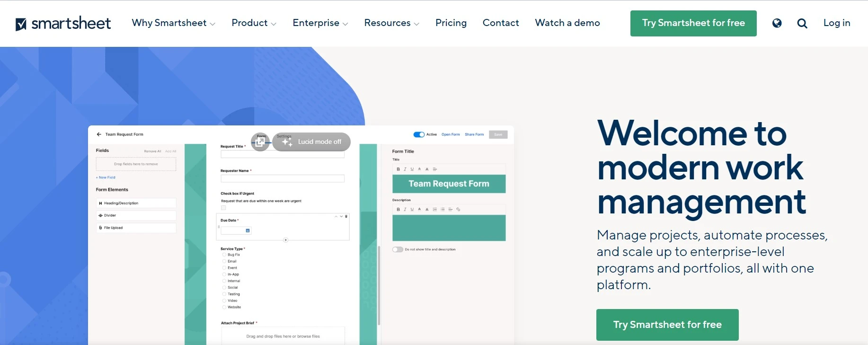Select the Bug Fix service type radio
The height and width of the screenshot is (345, 868).
(x=224, y=255)
